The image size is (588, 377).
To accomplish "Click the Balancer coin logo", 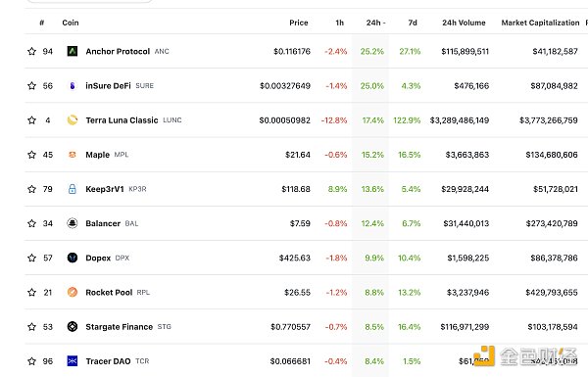I will 73,223.
